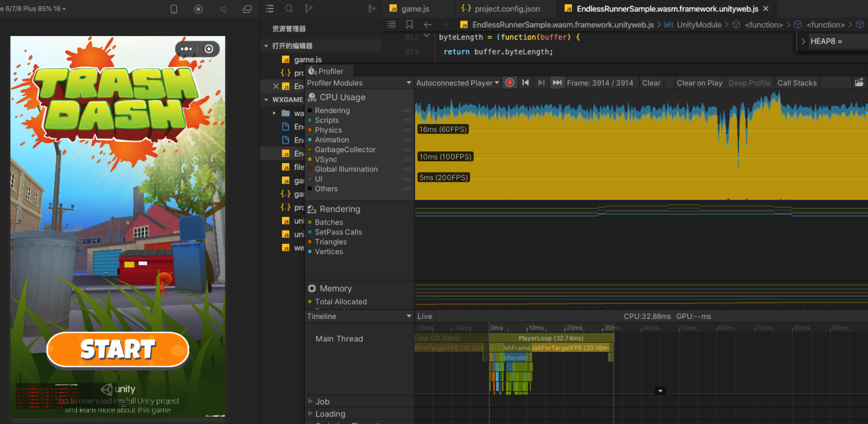Click the mini program three-dots menu

coord(186,49)
